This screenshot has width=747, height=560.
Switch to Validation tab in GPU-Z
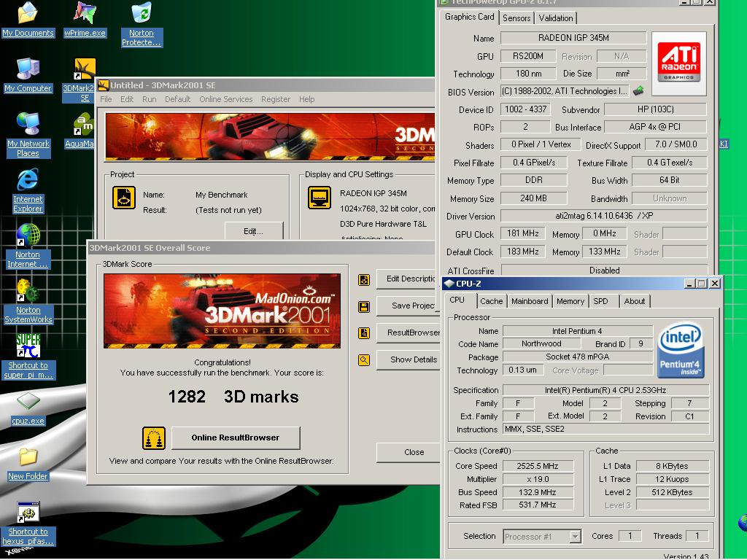pos(555,18)
